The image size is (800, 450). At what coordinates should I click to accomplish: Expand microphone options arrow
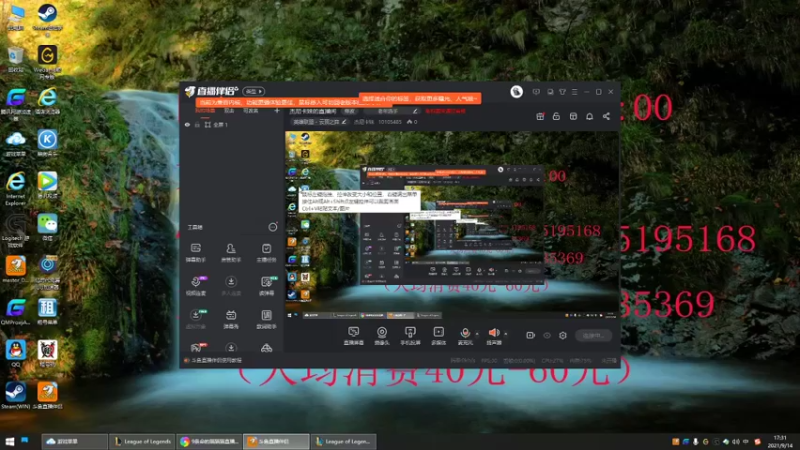(x=477, y=334)
